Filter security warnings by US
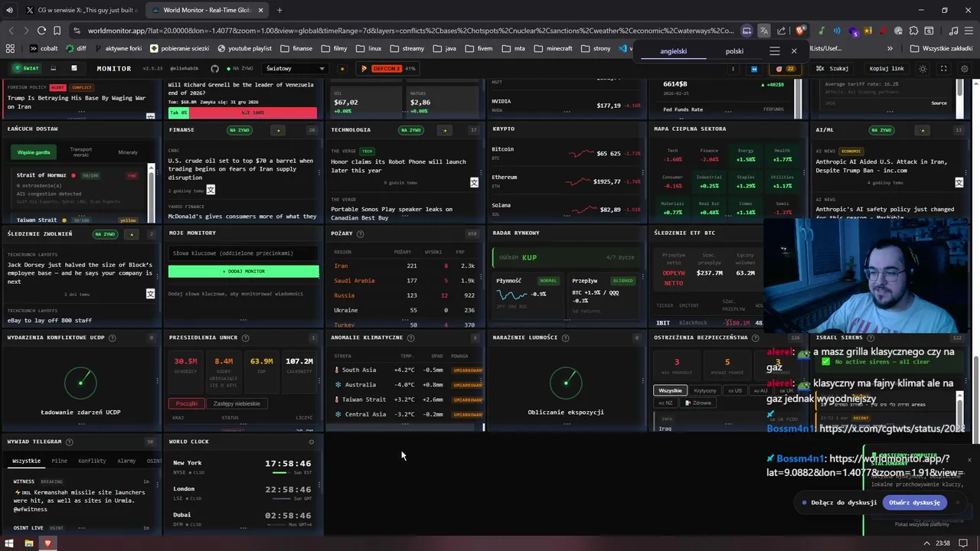This screenshot has height=551, width=980. click(735, 390)
